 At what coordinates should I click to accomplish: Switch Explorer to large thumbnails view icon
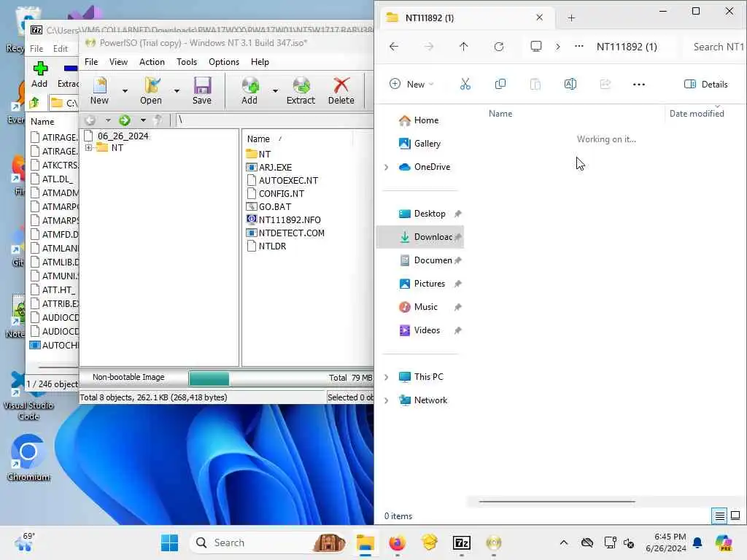tap(735, 516)
